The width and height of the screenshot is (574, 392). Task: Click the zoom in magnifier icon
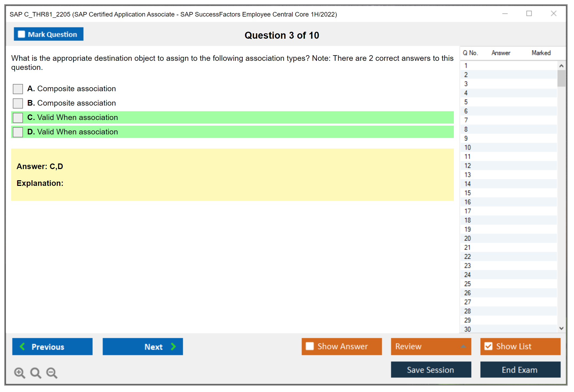[x=19, y=373]
